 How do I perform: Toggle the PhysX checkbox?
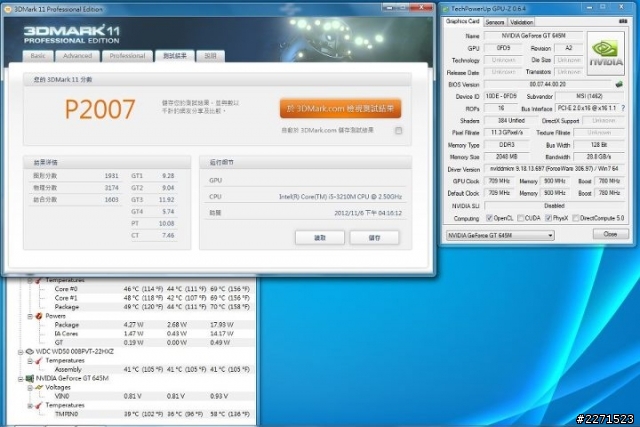pyautogui.click(x=549, y=218)
